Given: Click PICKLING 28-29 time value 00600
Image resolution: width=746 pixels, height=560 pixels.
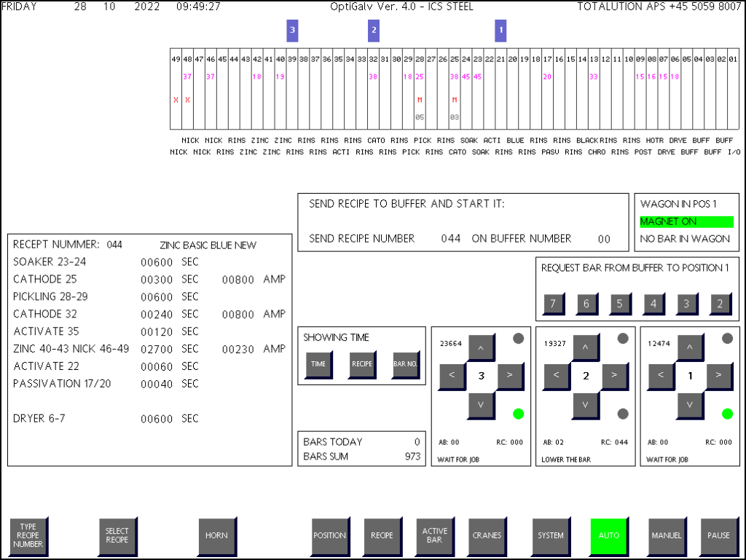Looking at the screenshot, I should click(x=157, y=297).
